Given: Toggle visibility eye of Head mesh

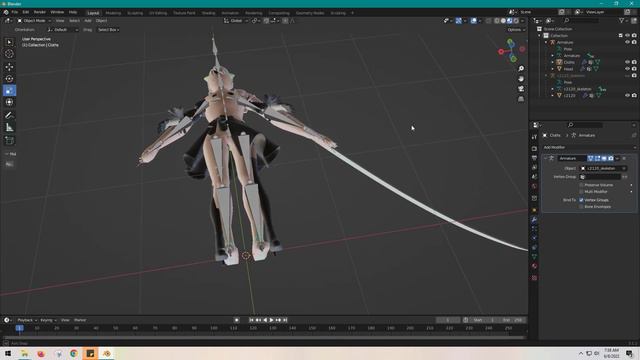Looking at the screenshot, I should click(627, 69).
